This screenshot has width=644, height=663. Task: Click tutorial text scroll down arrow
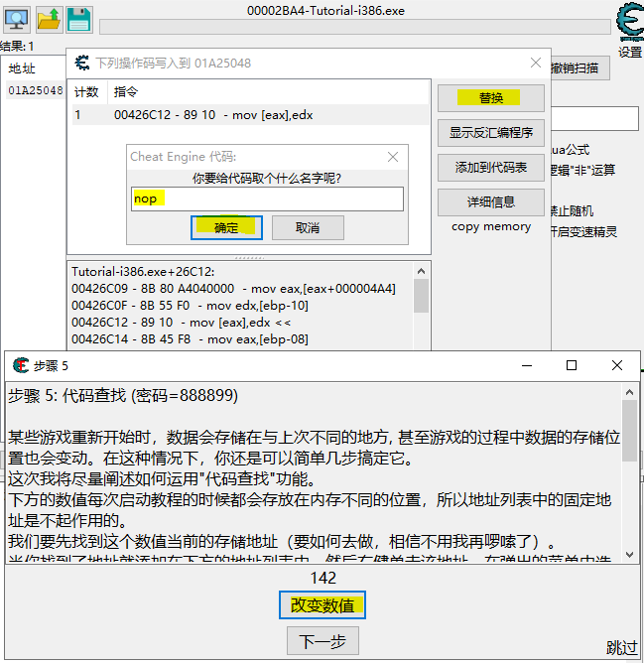point(630,555)
